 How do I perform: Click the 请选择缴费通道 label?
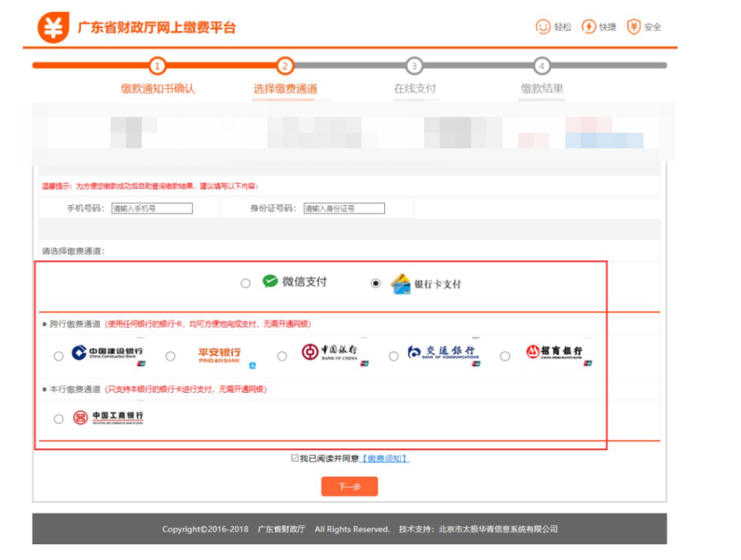coord(73,251)
